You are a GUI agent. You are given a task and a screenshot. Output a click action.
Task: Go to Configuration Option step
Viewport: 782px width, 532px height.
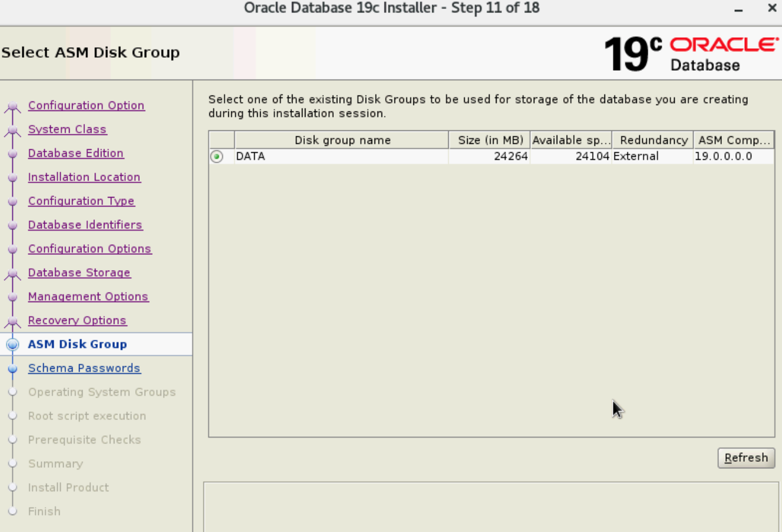[x=86, y=105]
